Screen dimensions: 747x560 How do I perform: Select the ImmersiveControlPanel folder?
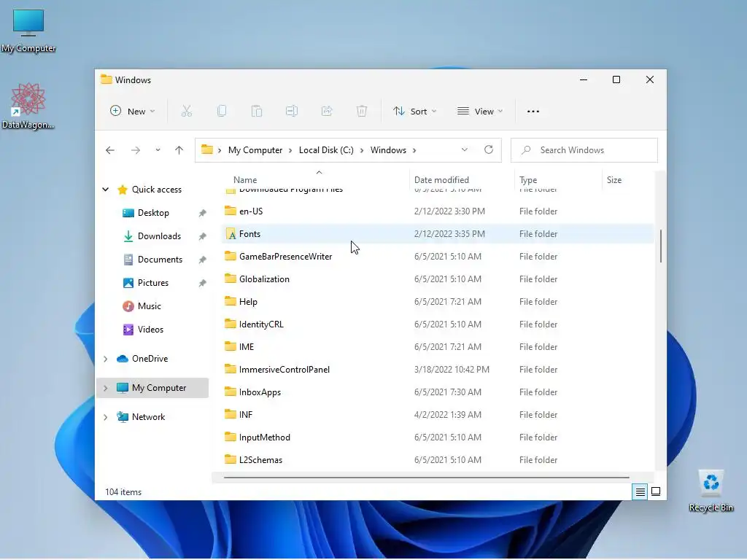click(x=438, y=370)
